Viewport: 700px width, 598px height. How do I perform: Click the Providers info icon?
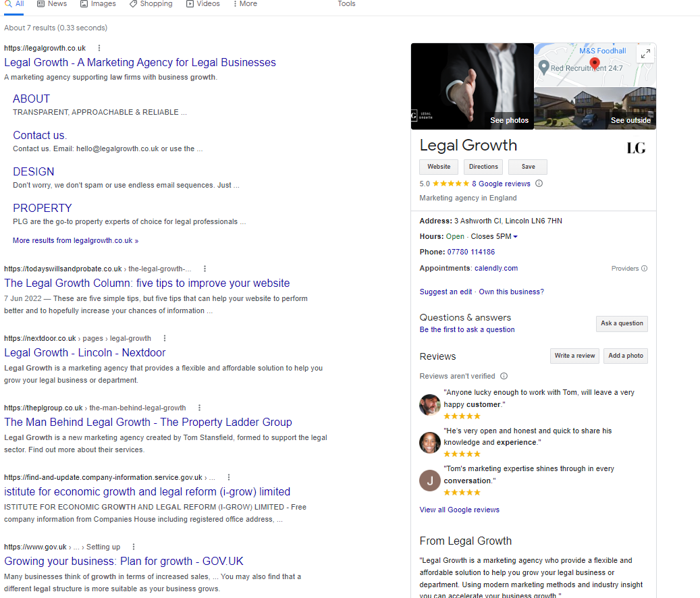[x=643, y=268]
